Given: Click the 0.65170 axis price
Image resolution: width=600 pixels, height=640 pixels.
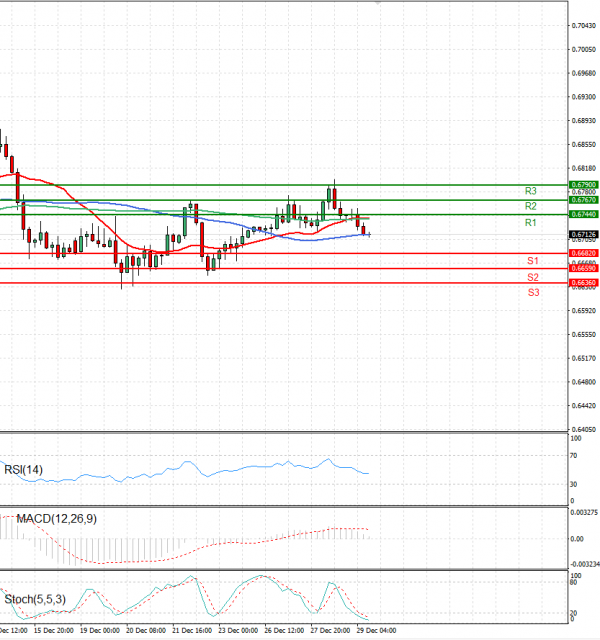Looking at the screenshot, I should pos(584,358).
